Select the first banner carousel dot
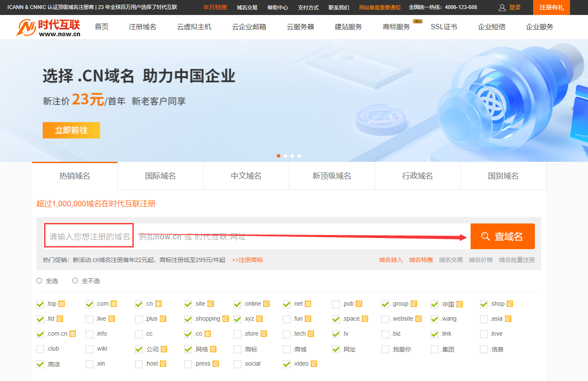This screenshot has width=588, height=381. click(x=279, y=156)
